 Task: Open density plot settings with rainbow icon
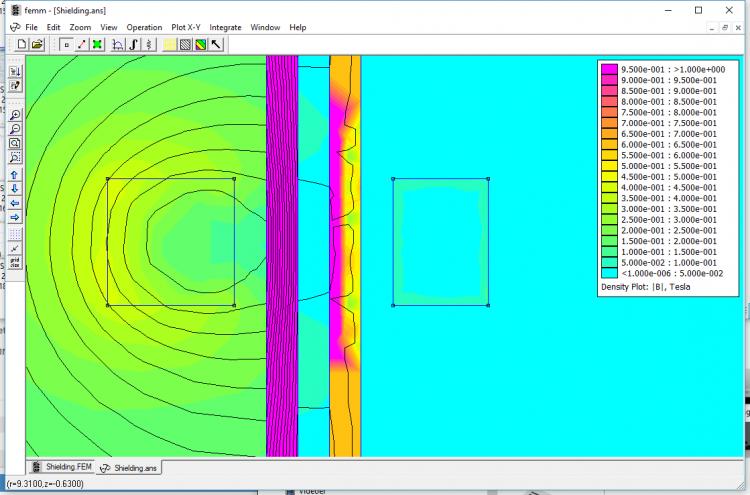[200, 45]
